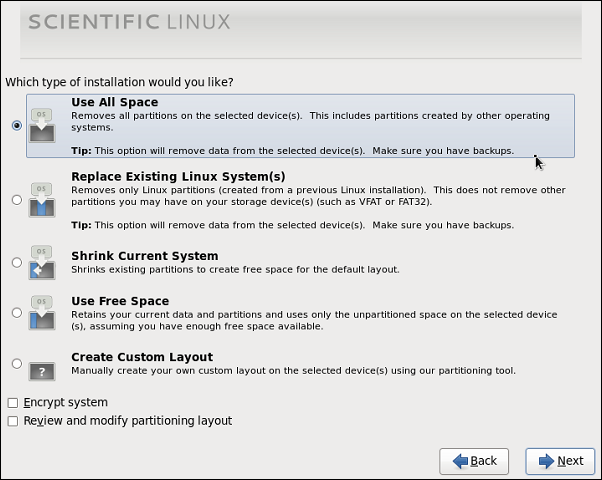
Task: Tick Review and modify partitioning layout checkbox
Action: [x=13, y=421]
